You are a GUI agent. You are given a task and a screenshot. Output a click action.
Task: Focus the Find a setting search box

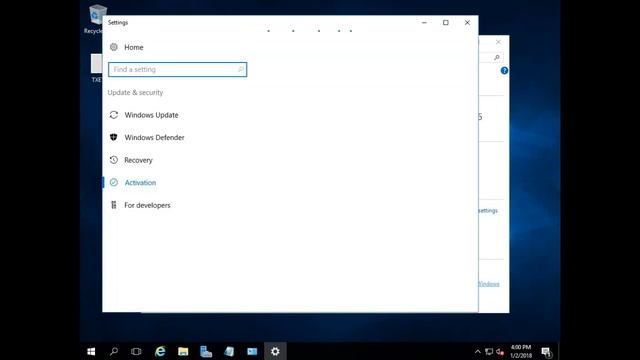click(x=178, y=69)
